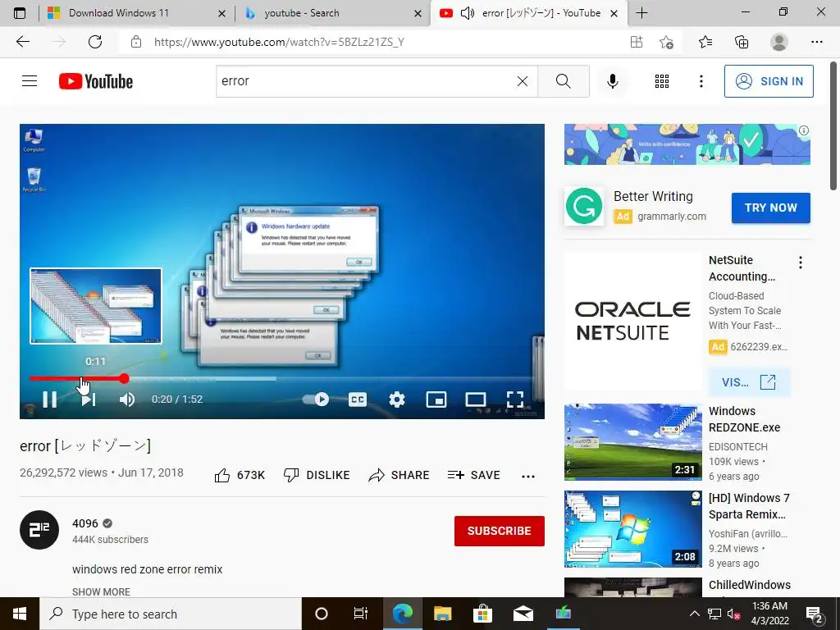This screenshot has height=630, width=840.
Task: Open the notification center
Action: (815, 614)
